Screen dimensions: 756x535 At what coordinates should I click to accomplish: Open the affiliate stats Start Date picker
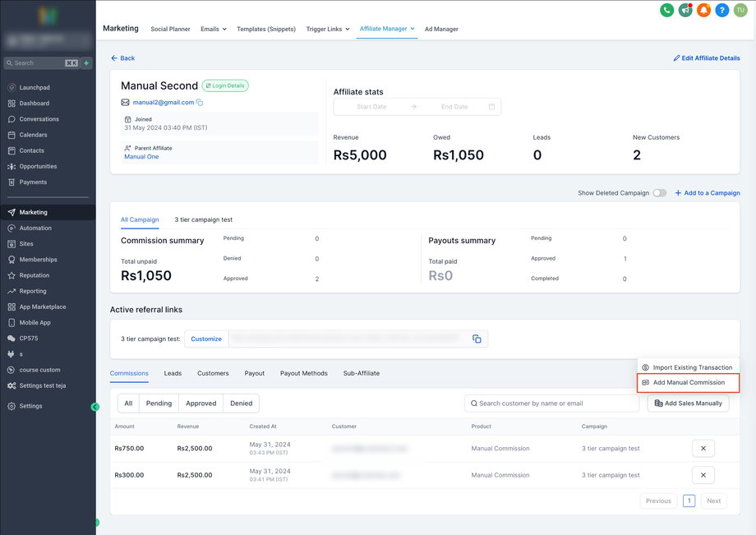(x=371, y=107)
